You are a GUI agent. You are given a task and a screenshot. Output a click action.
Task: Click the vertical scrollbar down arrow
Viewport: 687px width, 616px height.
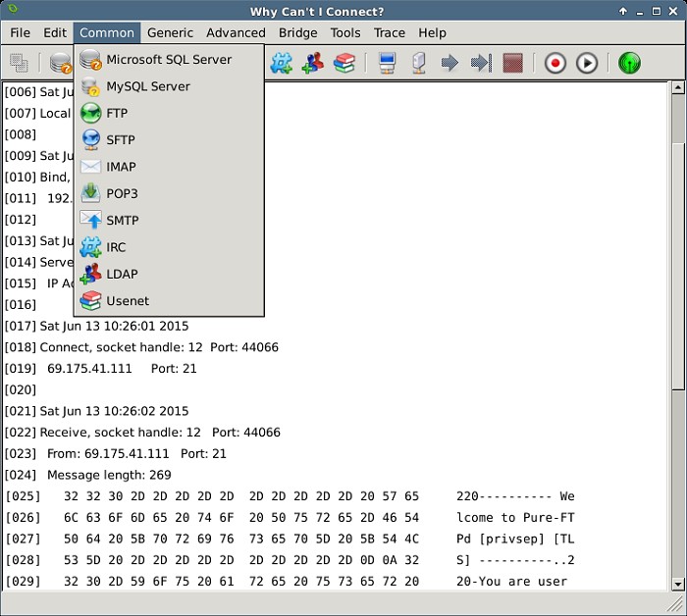point(677,582)
